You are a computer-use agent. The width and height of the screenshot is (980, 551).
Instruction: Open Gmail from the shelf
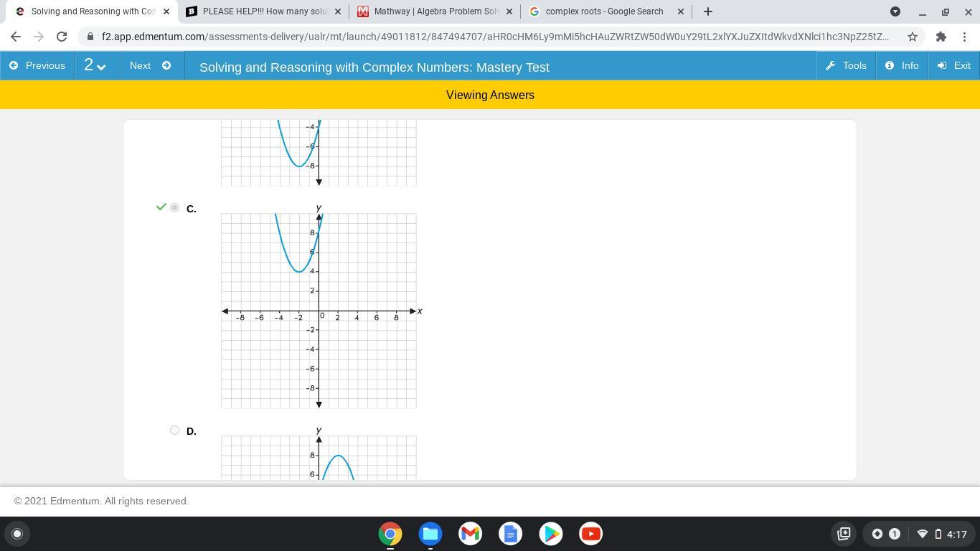(x=471, y=534)
